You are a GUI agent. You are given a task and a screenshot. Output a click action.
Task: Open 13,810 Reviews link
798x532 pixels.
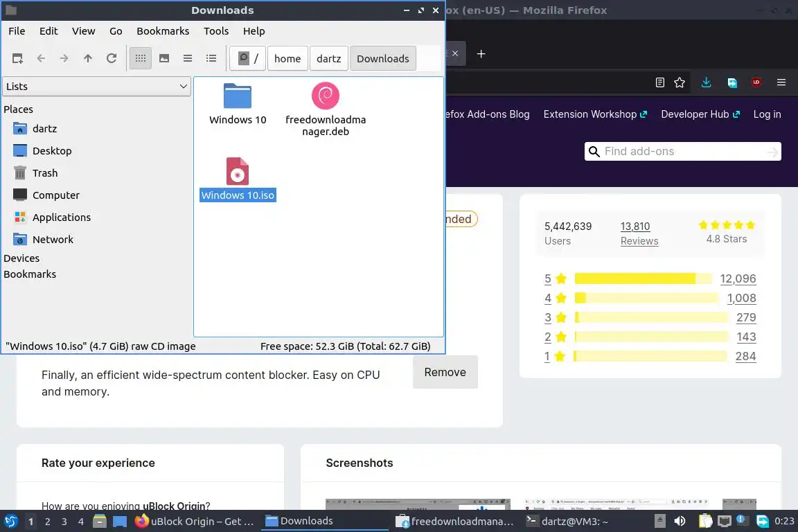pos(639,233)
